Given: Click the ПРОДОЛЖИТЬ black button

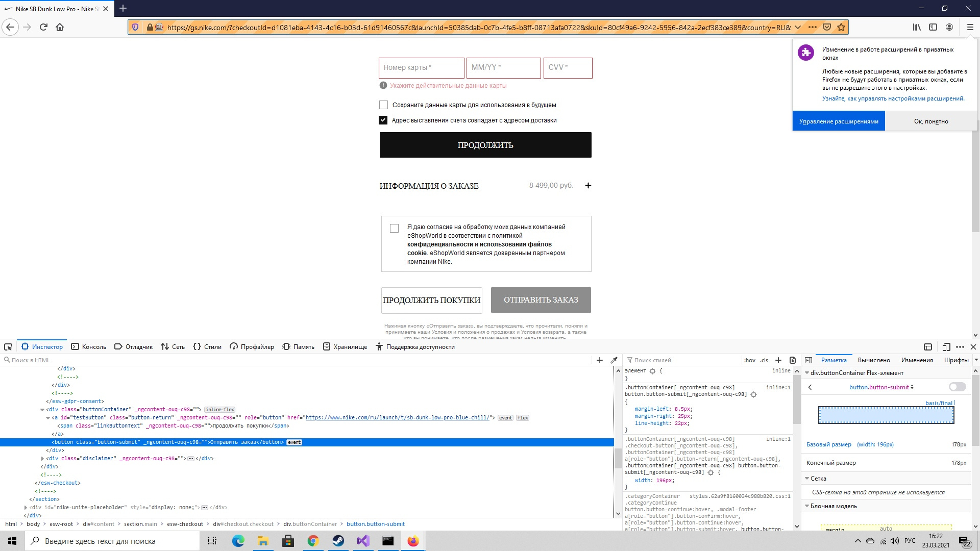Looking at the screenshot, I should [x=485, y=145].
